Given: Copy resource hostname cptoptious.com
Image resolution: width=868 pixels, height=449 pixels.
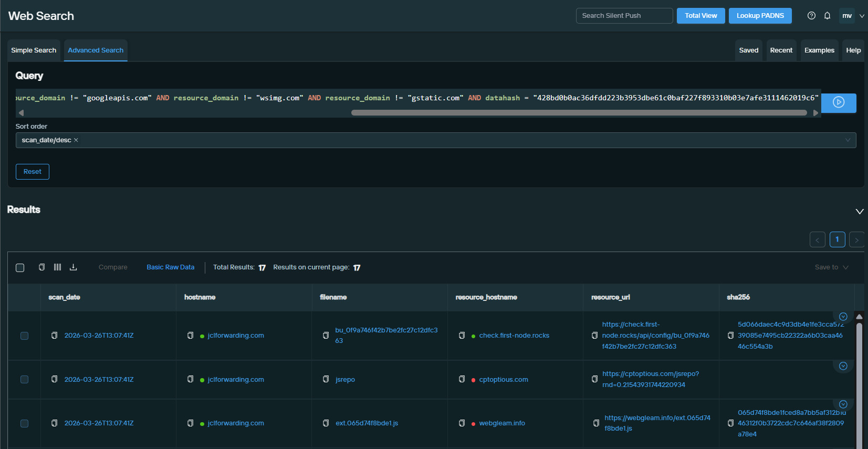Looking at the screenshot, I should (x=462, y=379).
